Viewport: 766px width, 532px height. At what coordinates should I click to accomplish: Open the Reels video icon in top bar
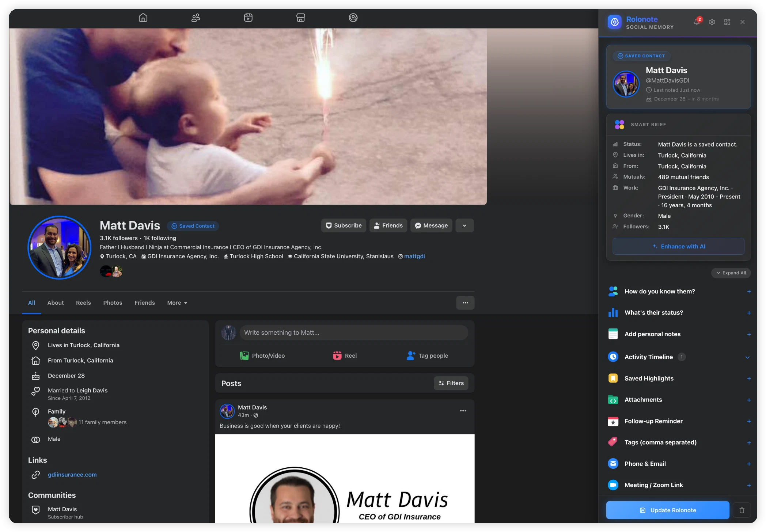[248, 18]
